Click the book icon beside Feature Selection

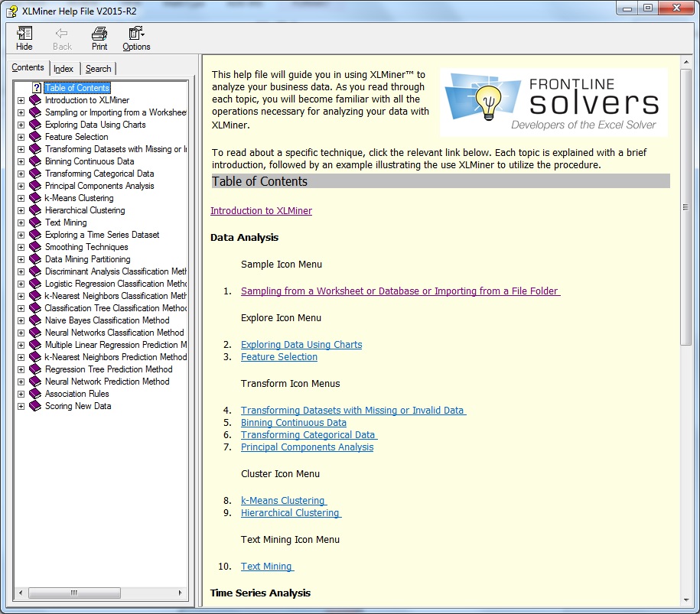point(35,137)
